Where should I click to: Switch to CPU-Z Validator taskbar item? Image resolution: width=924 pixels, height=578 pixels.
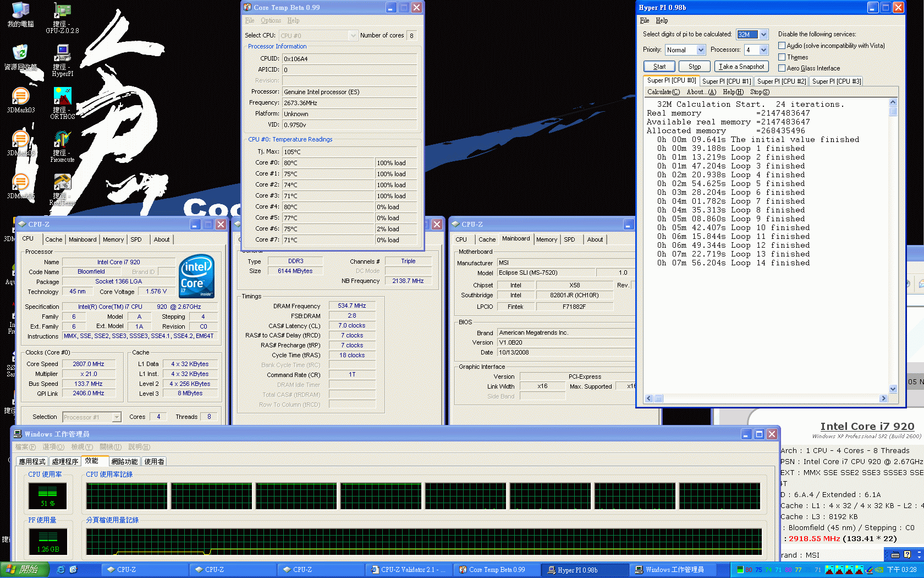click(x=409, y=570)
